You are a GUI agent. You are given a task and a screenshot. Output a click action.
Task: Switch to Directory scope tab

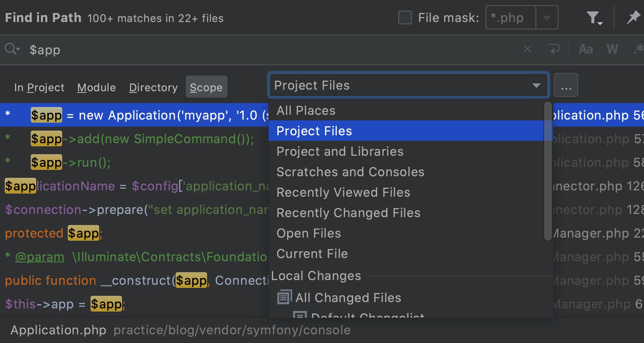click(x=153, y=87)
